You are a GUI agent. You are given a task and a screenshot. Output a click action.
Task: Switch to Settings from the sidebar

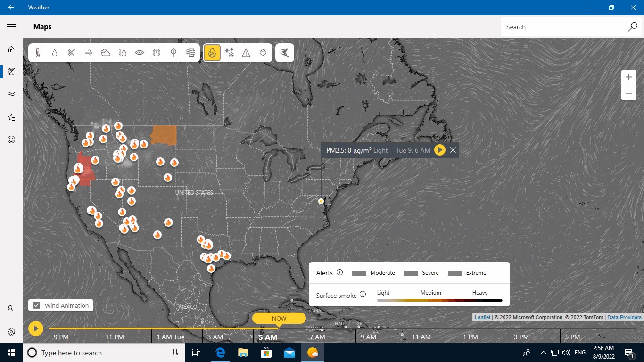[11, 331]
